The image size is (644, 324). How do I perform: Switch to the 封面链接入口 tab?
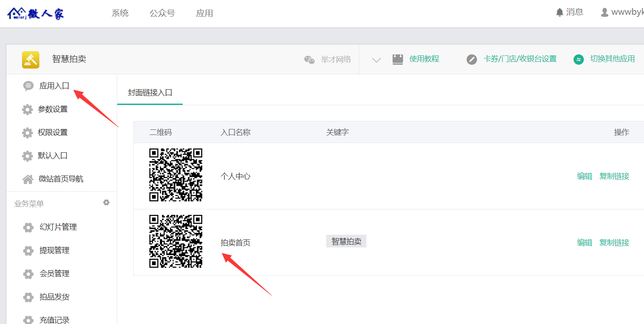point(150,93)
